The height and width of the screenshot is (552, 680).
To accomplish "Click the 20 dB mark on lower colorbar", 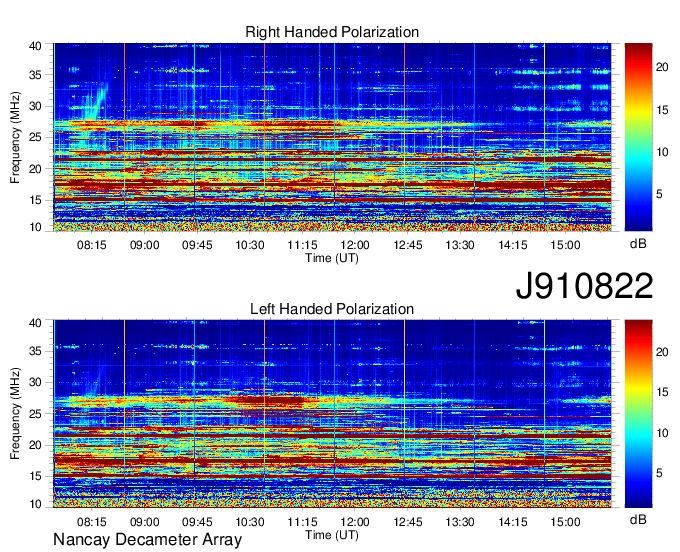I will [662, 352].
